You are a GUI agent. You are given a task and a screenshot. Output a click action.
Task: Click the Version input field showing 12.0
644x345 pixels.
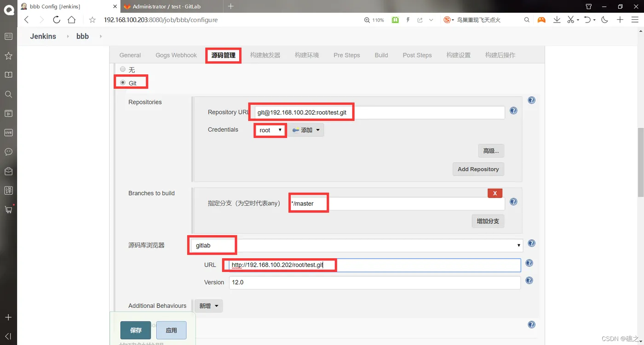coord(375,283)
